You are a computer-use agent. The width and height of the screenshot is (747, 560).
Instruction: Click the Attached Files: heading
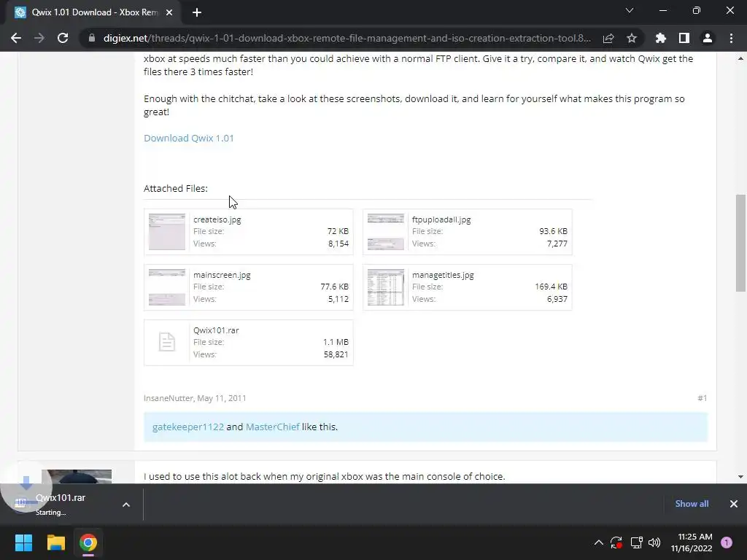click(x=176, y=189)
